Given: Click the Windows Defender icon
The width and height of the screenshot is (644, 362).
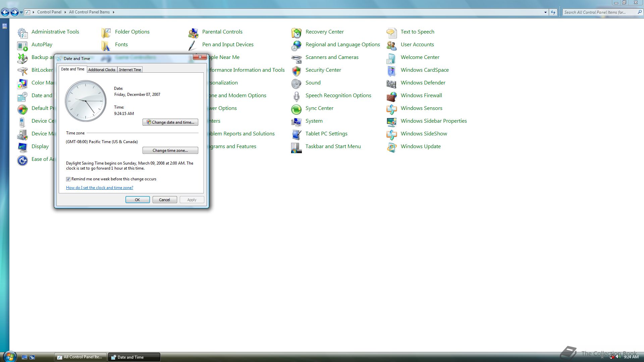Looking at the screenshot, I should pyautogui.click(x=392, y=84).
